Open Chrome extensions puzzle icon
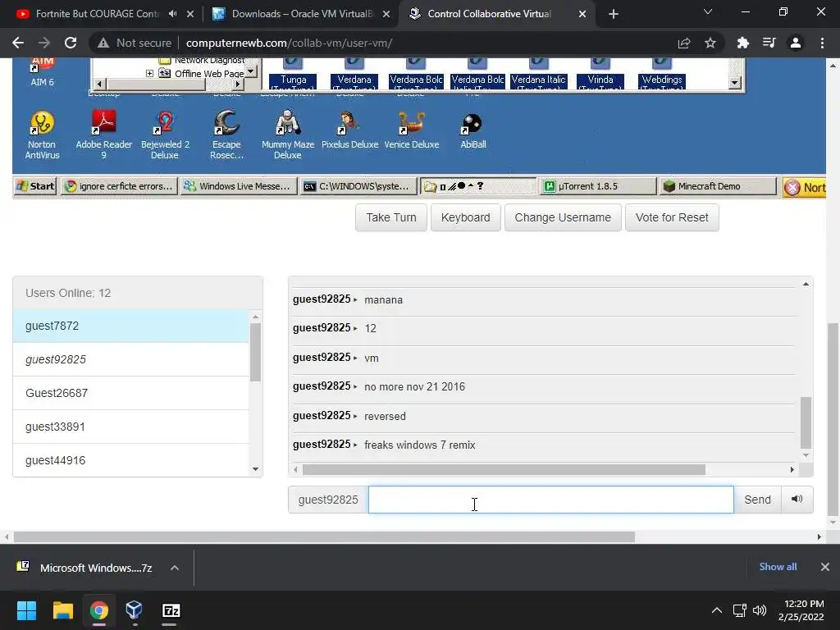This screenshot has width=840, height=630. click(x=742, y=43)
